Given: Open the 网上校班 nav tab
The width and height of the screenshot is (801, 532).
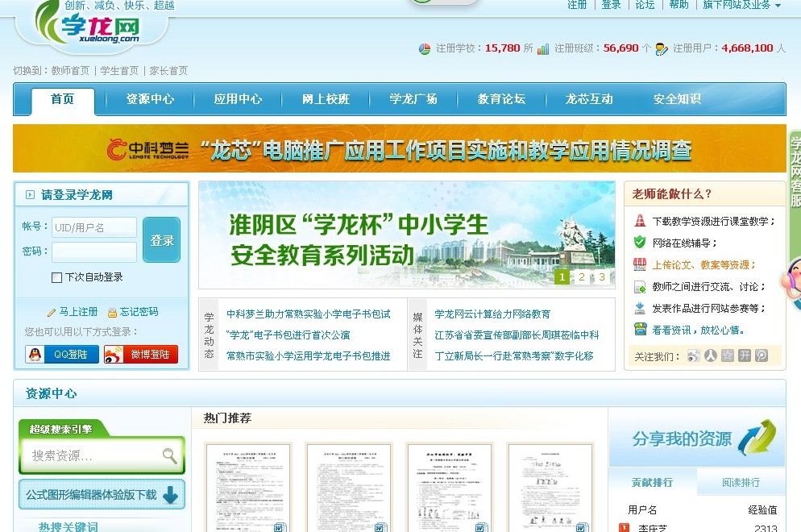Looking at the screenshot, I should coord(326,99).
